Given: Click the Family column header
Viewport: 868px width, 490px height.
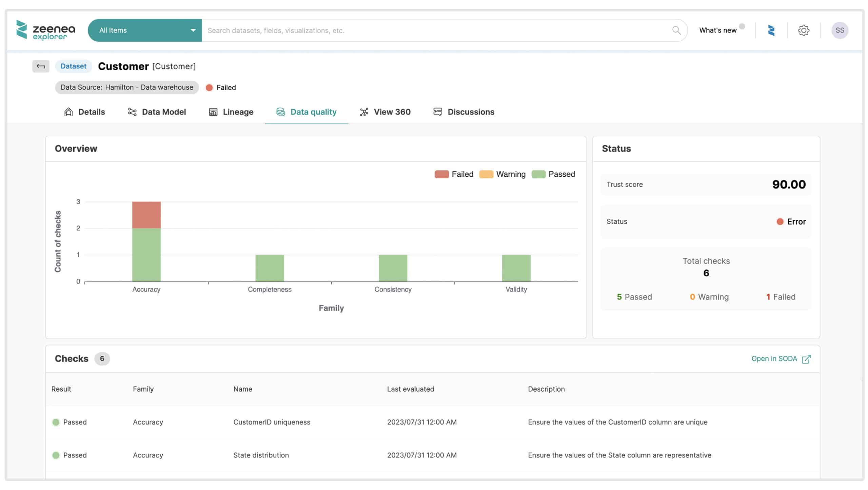Looking at the screenshot, I should click(x=143, y=389).
